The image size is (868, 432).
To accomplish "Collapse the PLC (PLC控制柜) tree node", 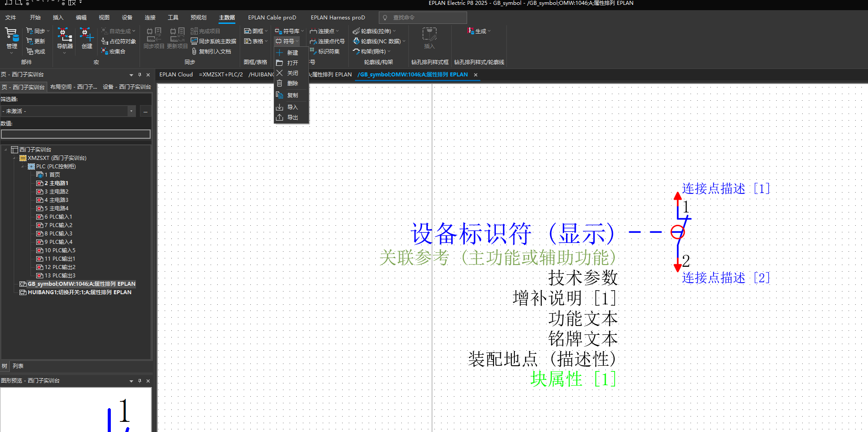I will (x=23, y=167).
